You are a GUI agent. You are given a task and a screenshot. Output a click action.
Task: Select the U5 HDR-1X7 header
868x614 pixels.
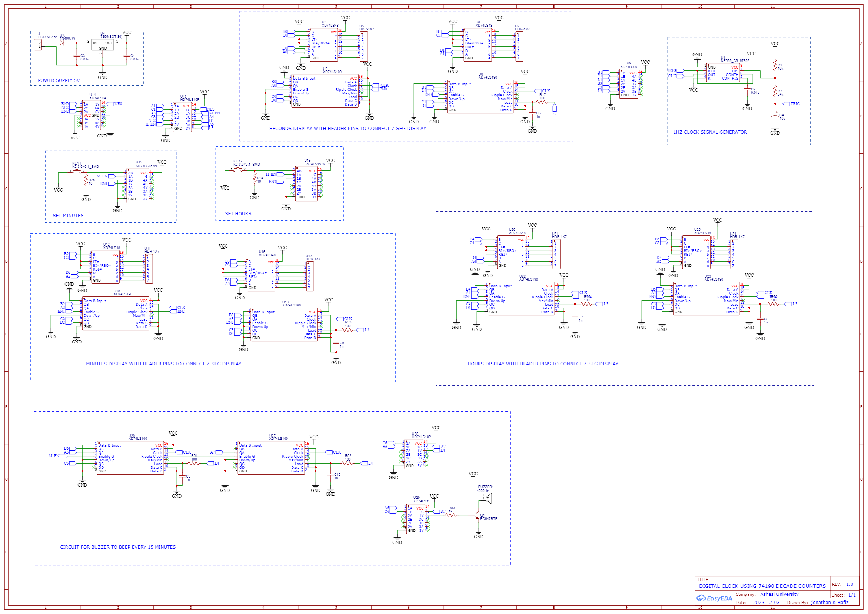click(364, 46)
